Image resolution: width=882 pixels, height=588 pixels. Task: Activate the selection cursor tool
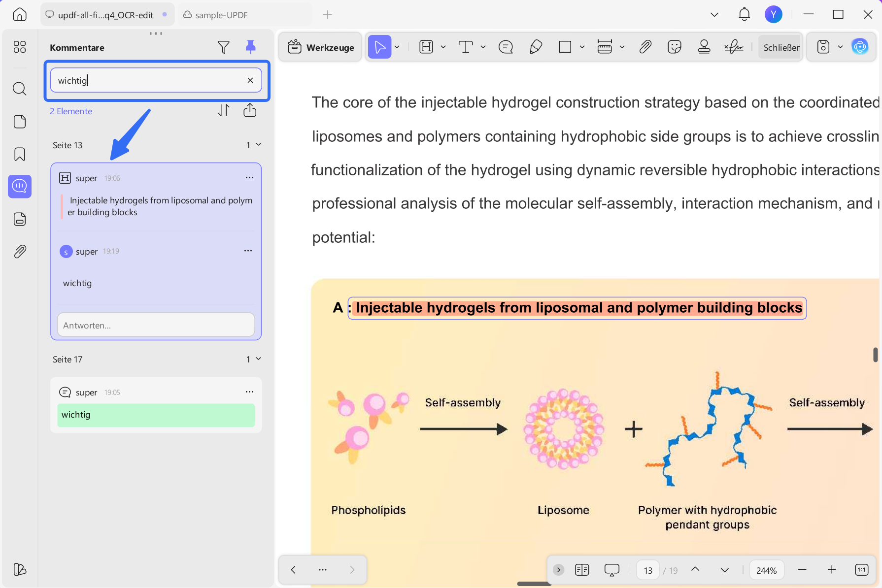(x=379, y=47)
